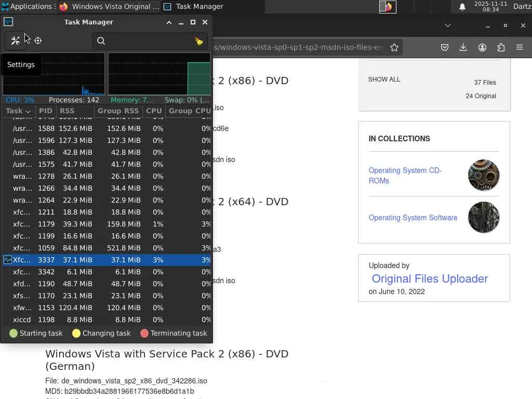
Task: Switch to Windows Vista Original Firefox taskbar button
Action: [110, 6]
